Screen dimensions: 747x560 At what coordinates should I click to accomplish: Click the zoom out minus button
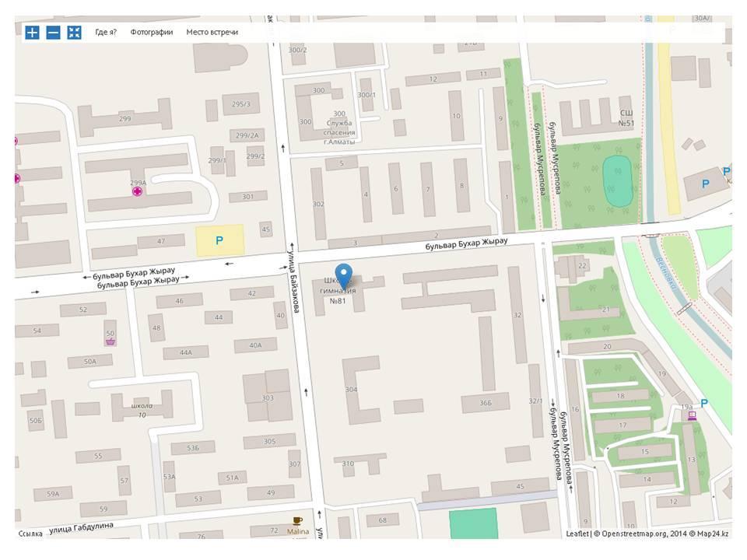(x=53, y=32)
